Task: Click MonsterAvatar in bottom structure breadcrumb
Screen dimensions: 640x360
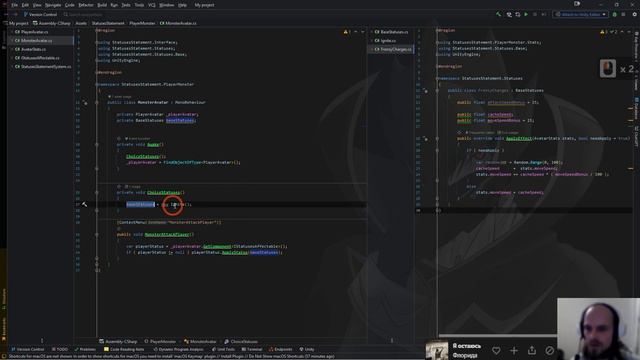Action: coord(200,342)
